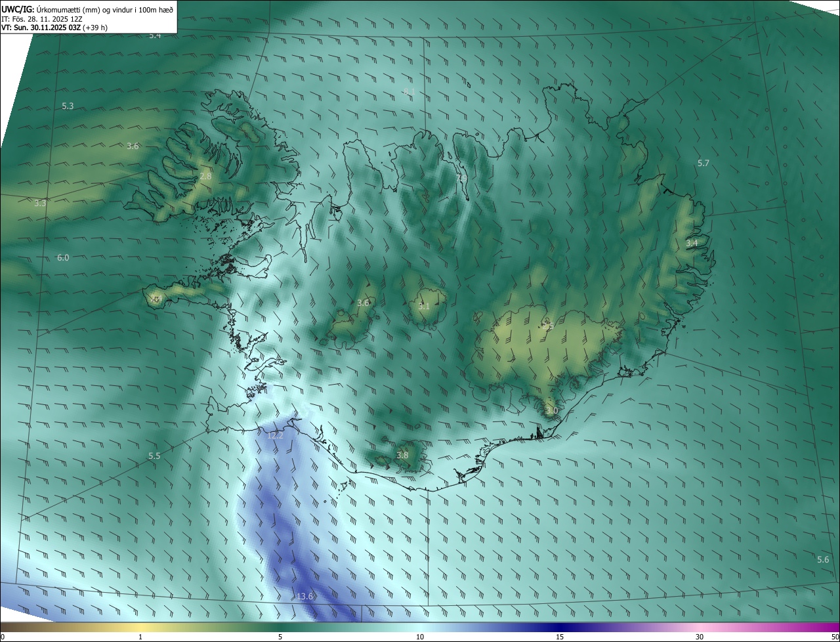Image resolution: width=840 pixels, height=642 pixels.
Task: Click the map value label '3.8'
Action: coord(402,455)
